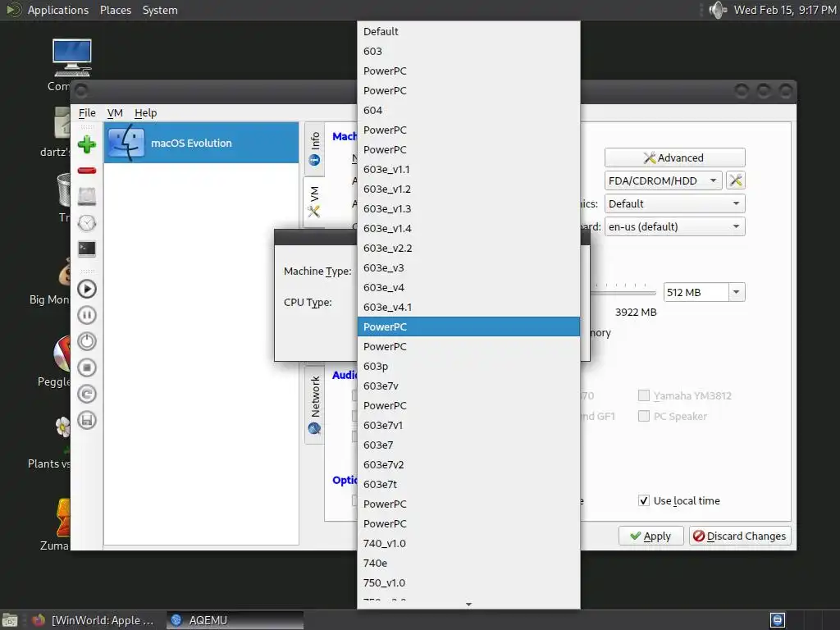Toggle the PC Speaker checkbox

(644, 416)
